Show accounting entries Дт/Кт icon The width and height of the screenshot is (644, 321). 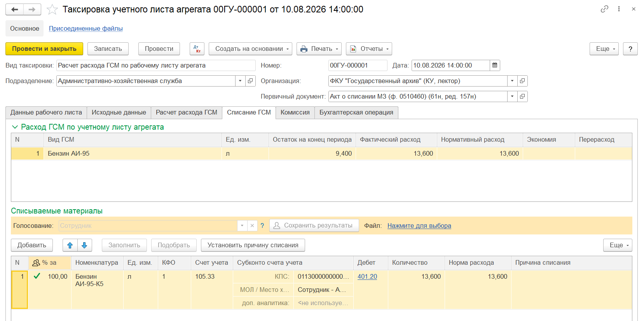click(197, 49)
